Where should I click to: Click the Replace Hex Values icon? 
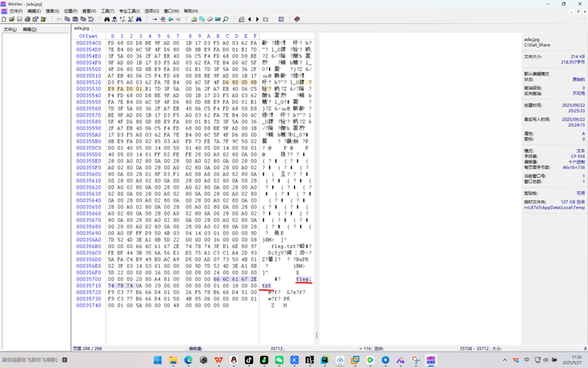(131, 19)
